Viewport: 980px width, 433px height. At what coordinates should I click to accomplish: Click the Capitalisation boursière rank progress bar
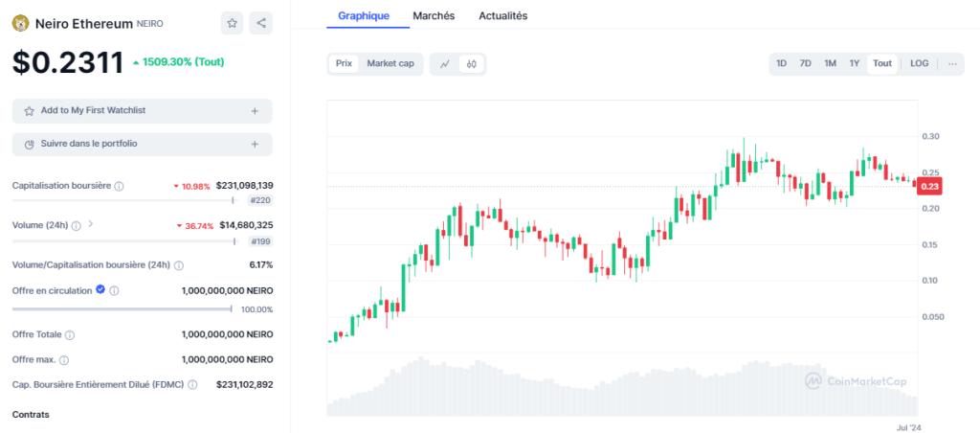(122, 200)
